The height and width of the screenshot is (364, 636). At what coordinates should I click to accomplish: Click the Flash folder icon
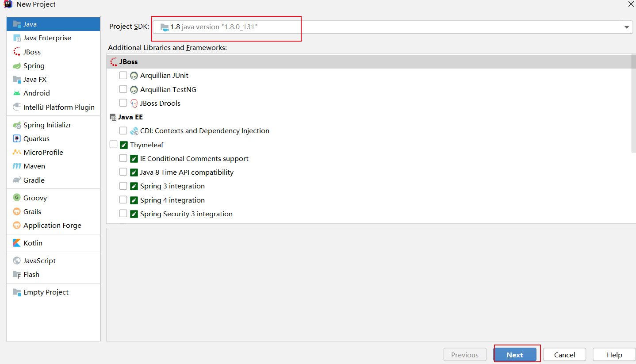pos(17,274)
